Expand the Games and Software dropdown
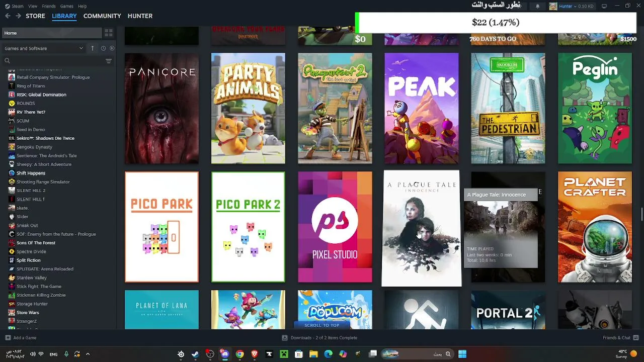The width and height of the screenshot is (644, 362). 44,48
